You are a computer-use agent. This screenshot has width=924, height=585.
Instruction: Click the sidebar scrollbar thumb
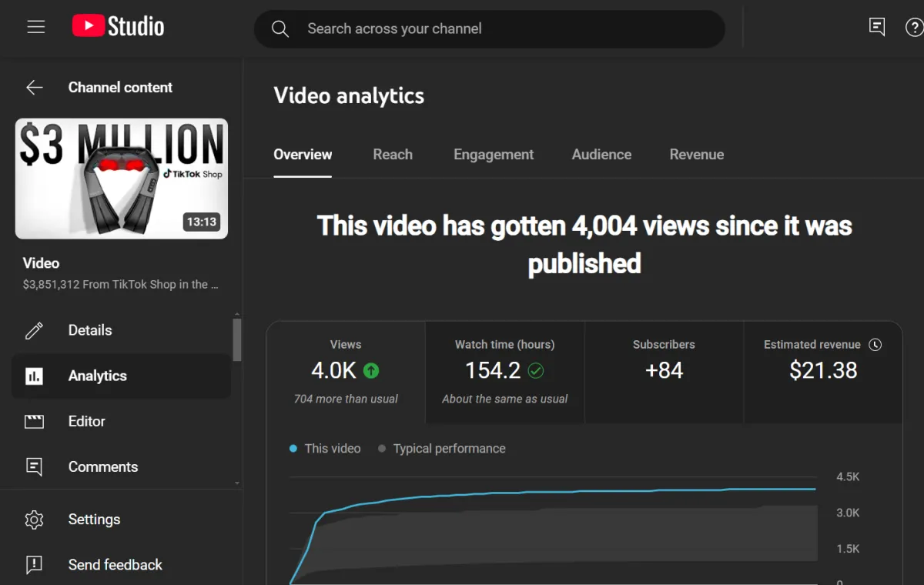(237, 339)
